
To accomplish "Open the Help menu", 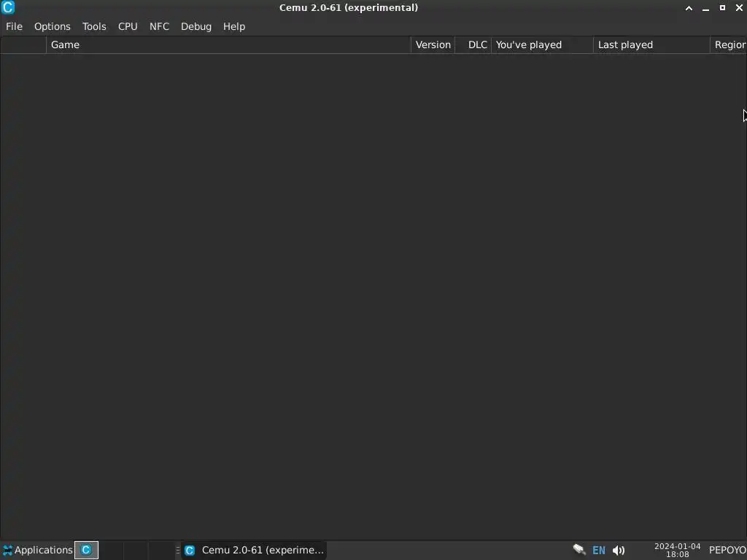I will (234, 27).
